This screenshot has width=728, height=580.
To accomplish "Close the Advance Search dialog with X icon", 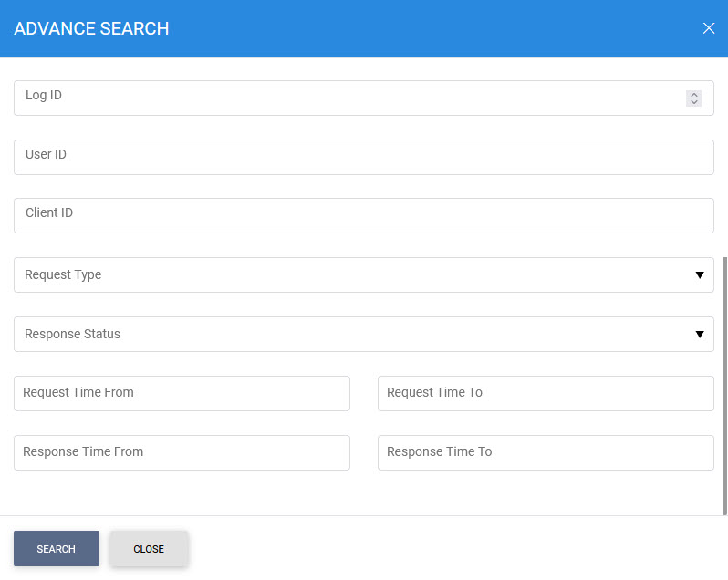I will pos(709,28).
